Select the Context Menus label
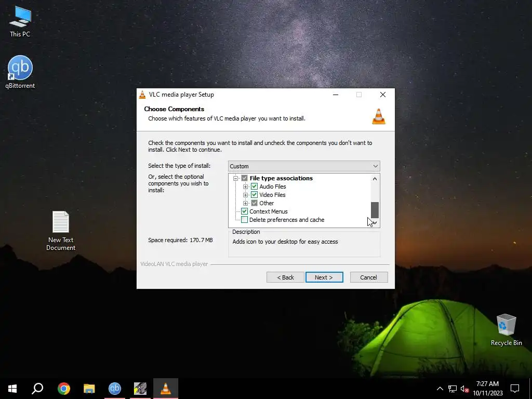The width and height of the screenshot is (532, 399). pyautogui.click(x=269, y=211)
